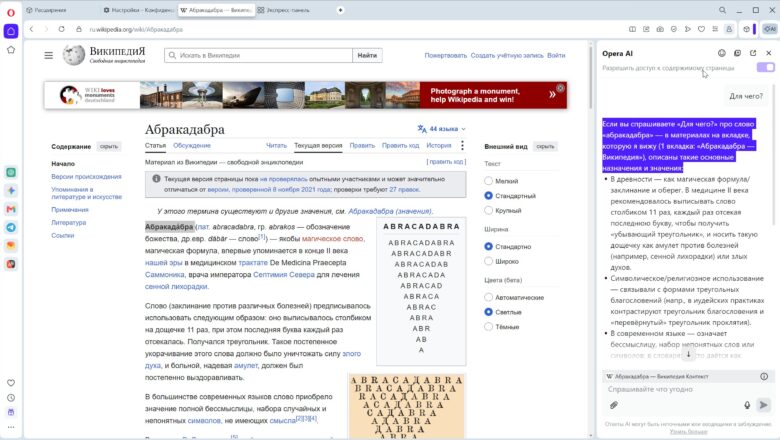The width and height of the screenshot is (780, 440).
Task: Reload the Wikipedia page
Action: pyautogui.click(x=62, y=29)
